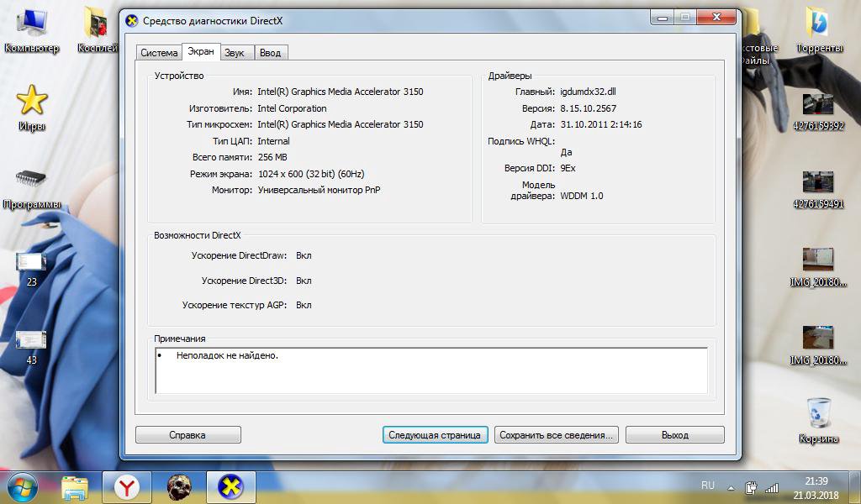Viewport: 861px width, 504px height.
Task: Click the 256 MB memory value
Action: click(272, 157)
